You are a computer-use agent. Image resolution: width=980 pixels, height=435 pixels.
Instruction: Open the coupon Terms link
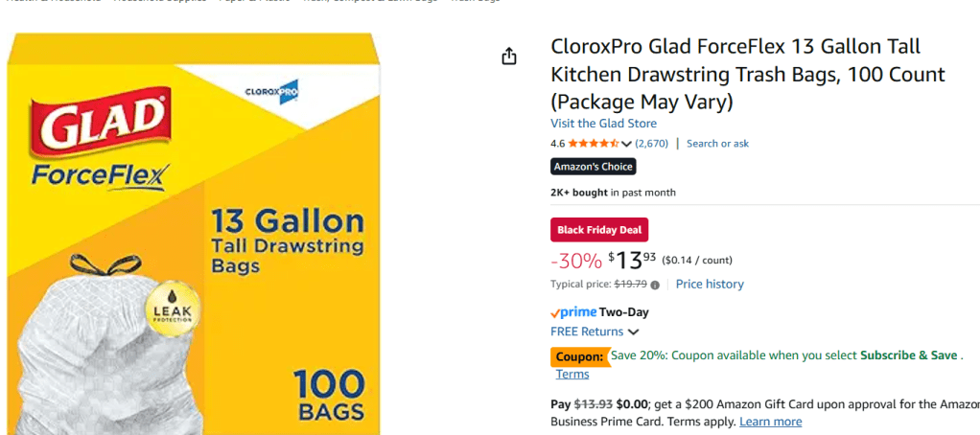click(x=572, y=375)
